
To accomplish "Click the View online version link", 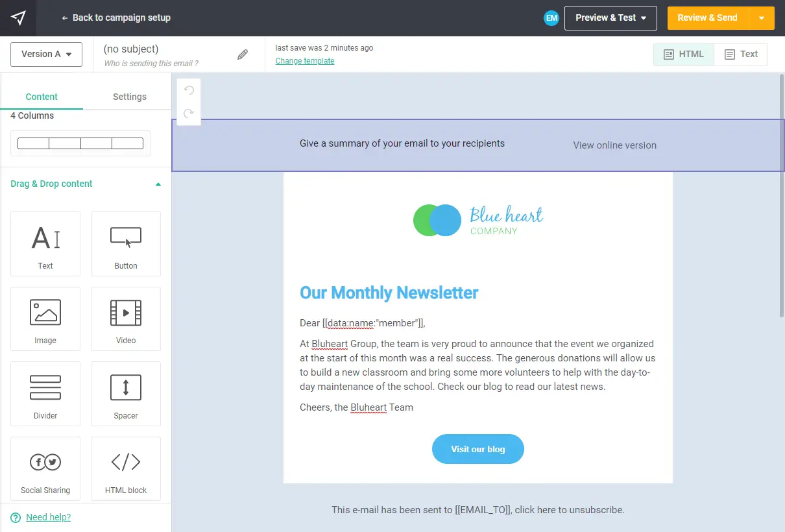I will pos(615,145).
